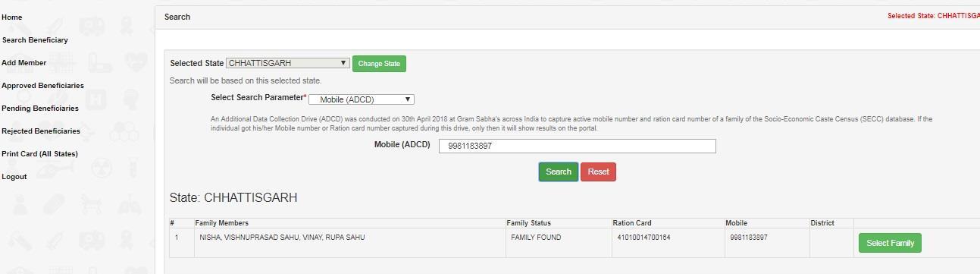View Approved Beneficiaries list
The height and width of the screenshot is (274, 980).
click(42, 86)
